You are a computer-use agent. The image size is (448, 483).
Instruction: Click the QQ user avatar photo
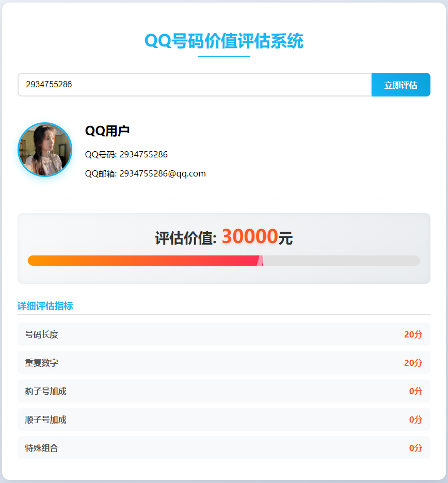[x=45, y=150]
